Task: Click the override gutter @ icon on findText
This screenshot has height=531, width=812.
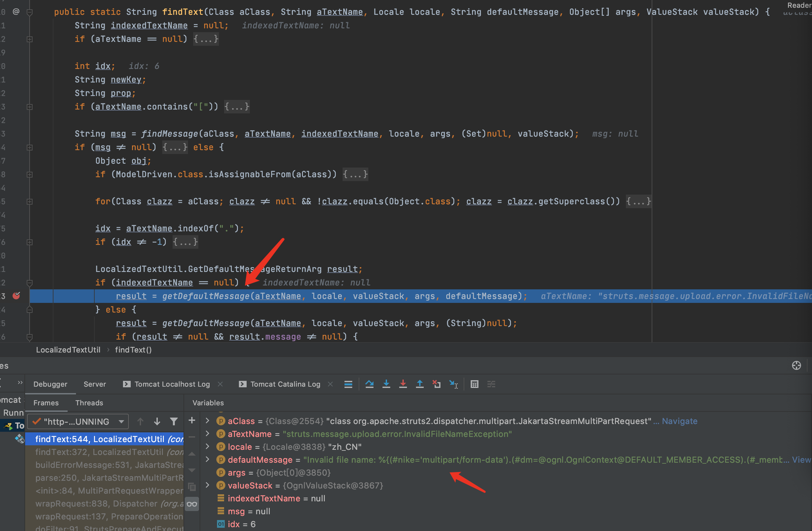Action: tap(16, 12)
